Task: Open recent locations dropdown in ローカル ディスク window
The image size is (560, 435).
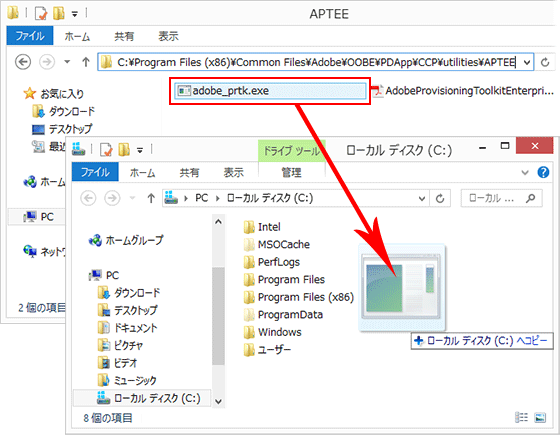Action: pyautogui.click(x=132, y=198)
